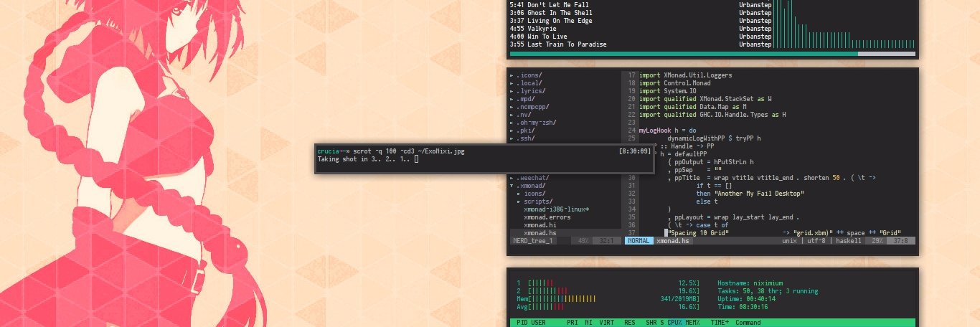Sort htop processes by Command column
Viewport: 980px width, 327px height.
pos(748,323)
